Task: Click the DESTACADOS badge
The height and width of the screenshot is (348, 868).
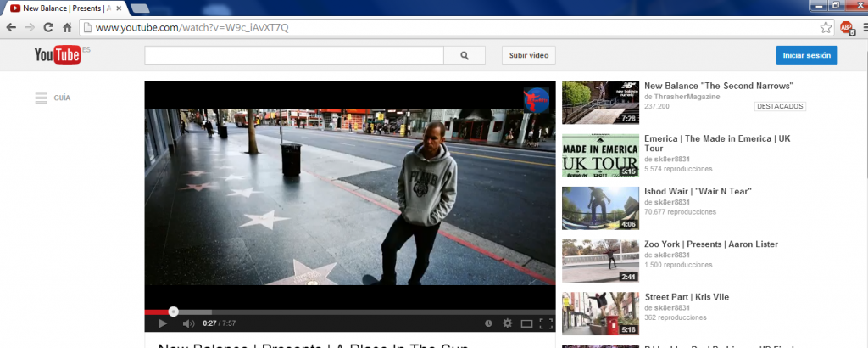Action: click(780, 106)
